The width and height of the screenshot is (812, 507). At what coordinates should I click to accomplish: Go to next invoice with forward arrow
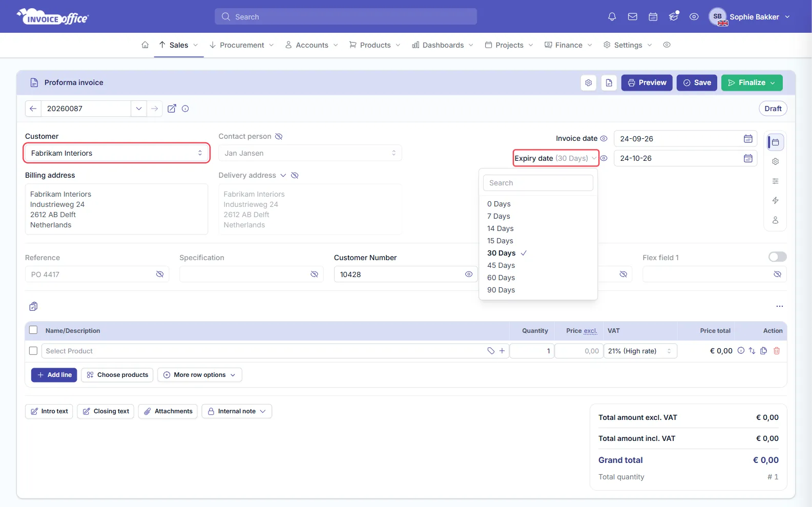coord(154,109)
